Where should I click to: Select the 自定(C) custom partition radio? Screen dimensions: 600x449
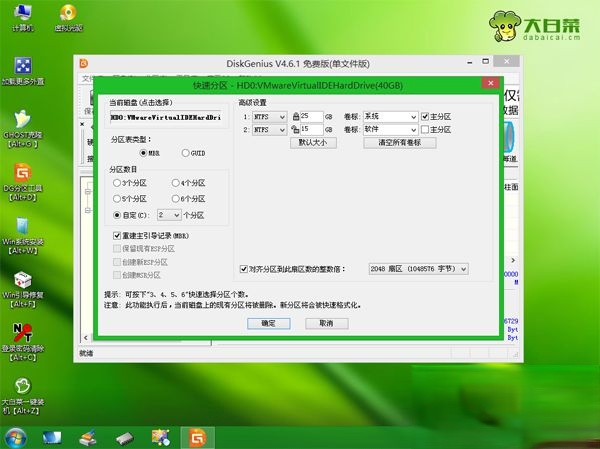click(117, 215)
